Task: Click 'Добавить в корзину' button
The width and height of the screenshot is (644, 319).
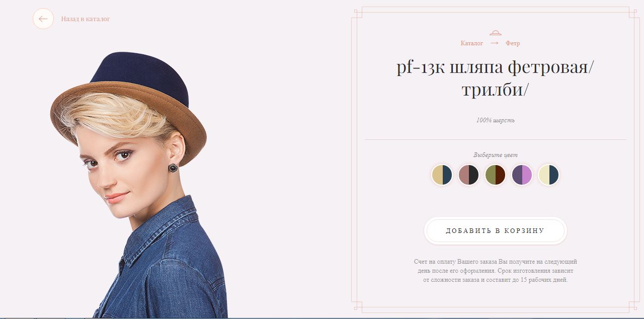Action: click(496, 231)
